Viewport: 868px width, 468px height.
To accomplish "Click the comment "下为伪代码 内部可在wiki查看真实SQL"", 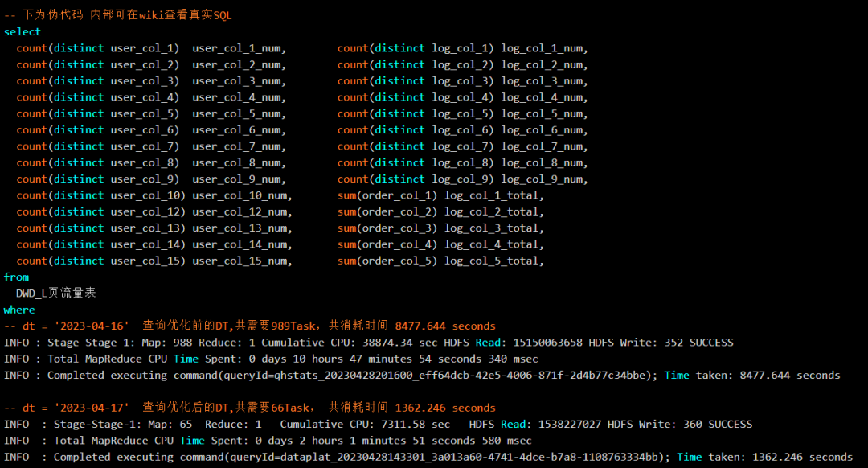I will (127, 15).
